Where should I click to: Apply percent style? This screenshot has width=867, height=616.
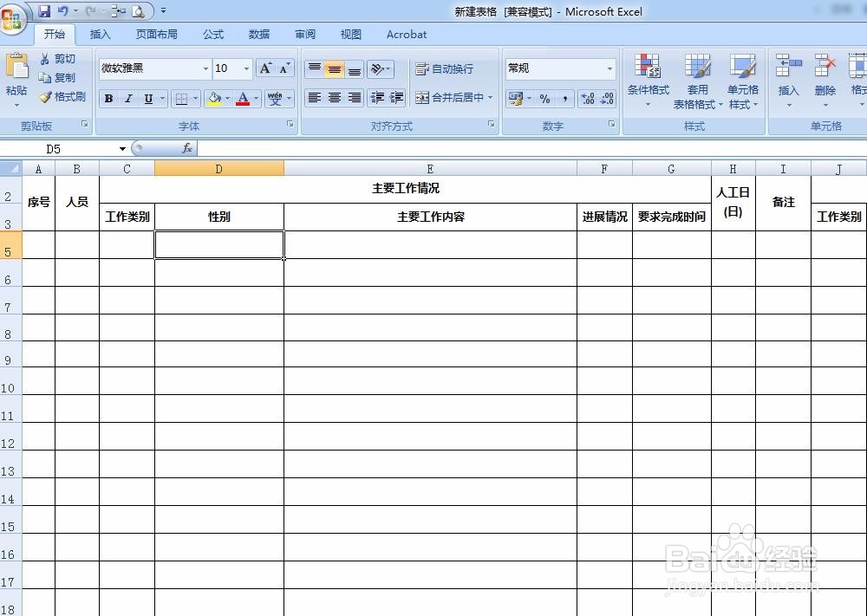tap(545, 99)
